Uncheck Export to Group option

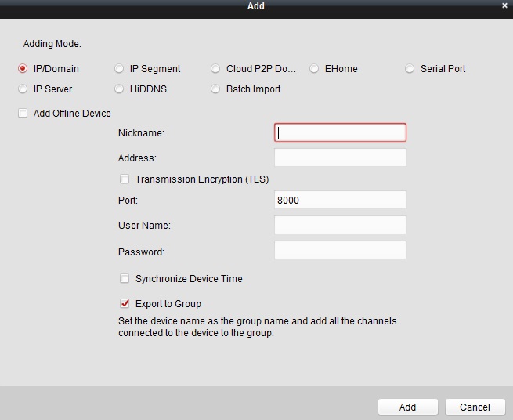pos(125,304)
